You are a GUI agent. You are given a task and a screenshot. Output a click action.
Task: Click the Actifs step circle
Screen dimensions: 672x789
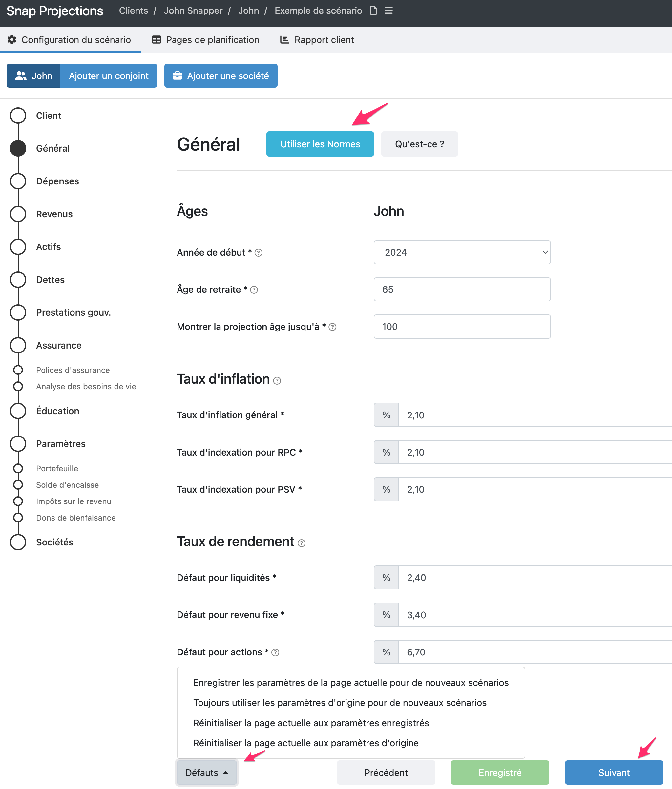(x=18, y=247)
